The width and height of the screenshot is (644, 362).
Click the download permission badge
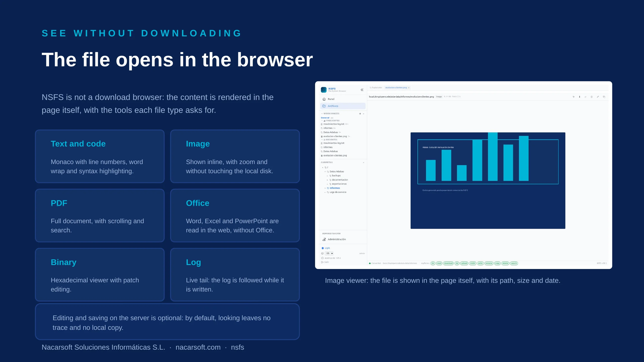(448, 263)
